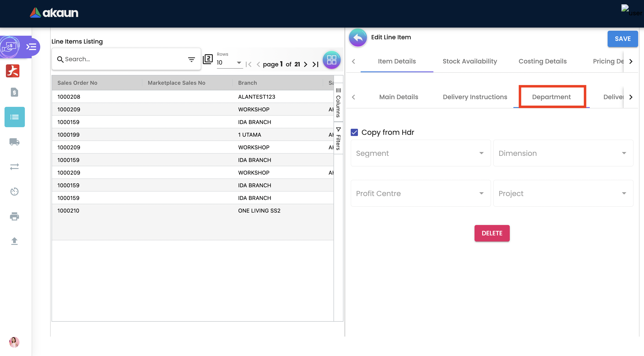
Task: Expand the Segment dropdown
Action: [421, 153]
